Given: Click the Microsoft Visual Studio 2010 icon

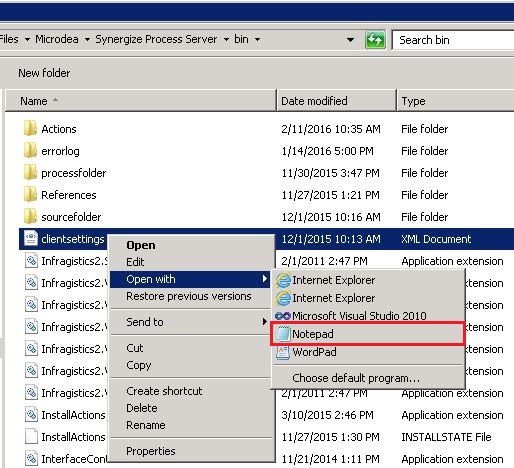Looking at the screenshot, I should pyautogui.click(x=283, y=316).
